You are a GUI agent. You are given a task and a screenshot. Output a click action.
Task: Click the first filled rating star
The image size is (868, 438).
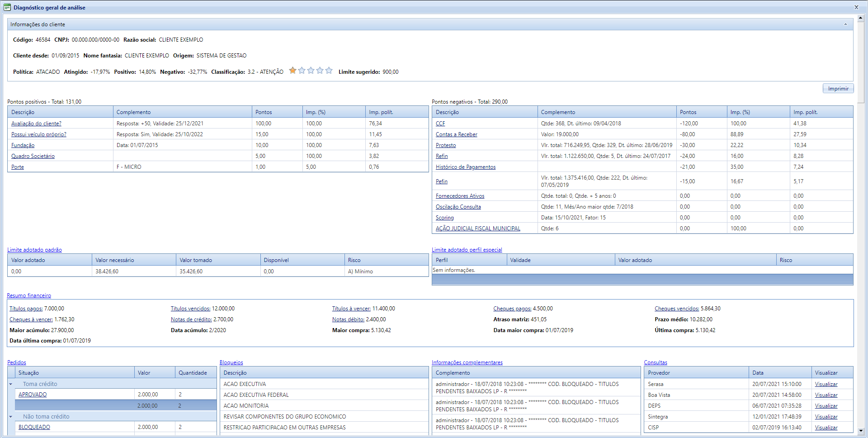tap(292, 71)
